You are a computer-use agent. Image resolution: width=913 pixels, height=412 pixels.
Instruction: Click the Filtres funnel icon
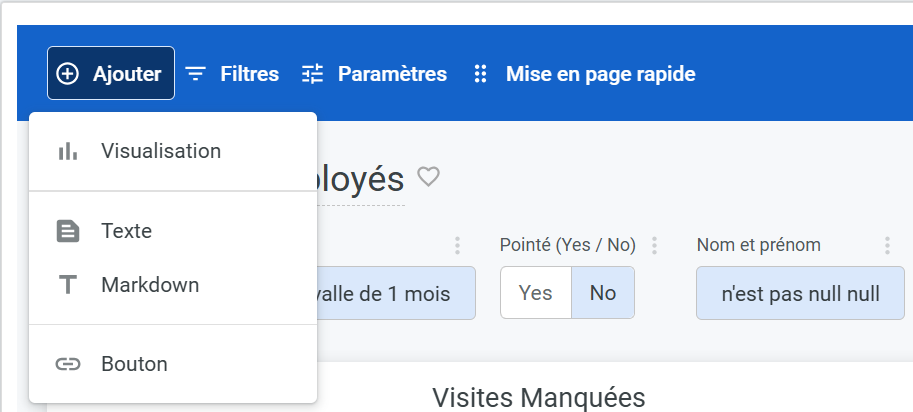pyautogui.click(x=196, y=74)
